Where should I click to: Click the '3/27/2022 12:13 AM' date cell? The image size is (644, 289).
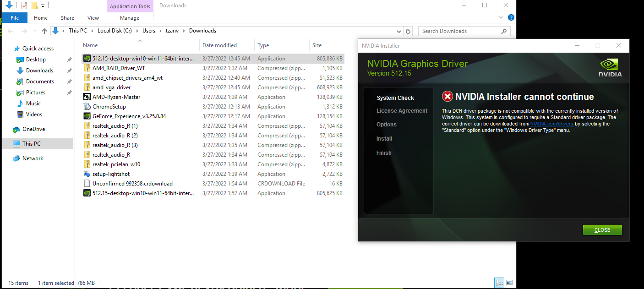[x=226, y=107]
